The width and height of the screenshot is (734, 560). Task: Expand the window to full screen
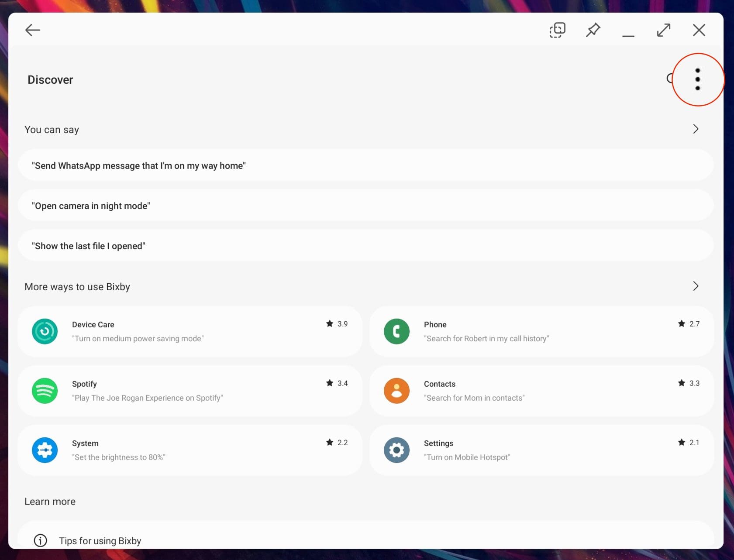663,30
